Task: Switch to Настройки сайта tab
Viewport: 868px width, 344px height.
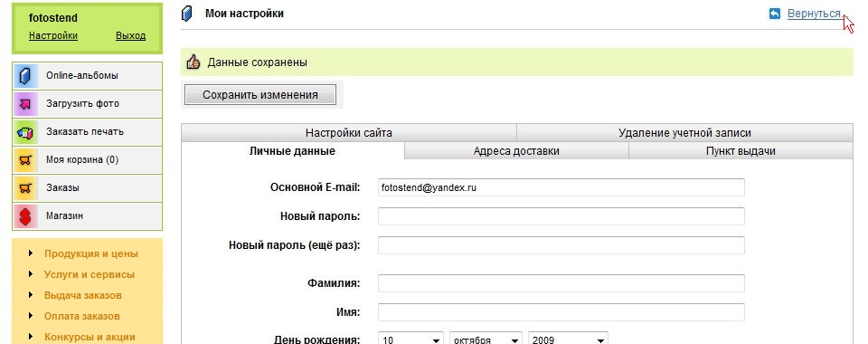Action: [349, 133]
